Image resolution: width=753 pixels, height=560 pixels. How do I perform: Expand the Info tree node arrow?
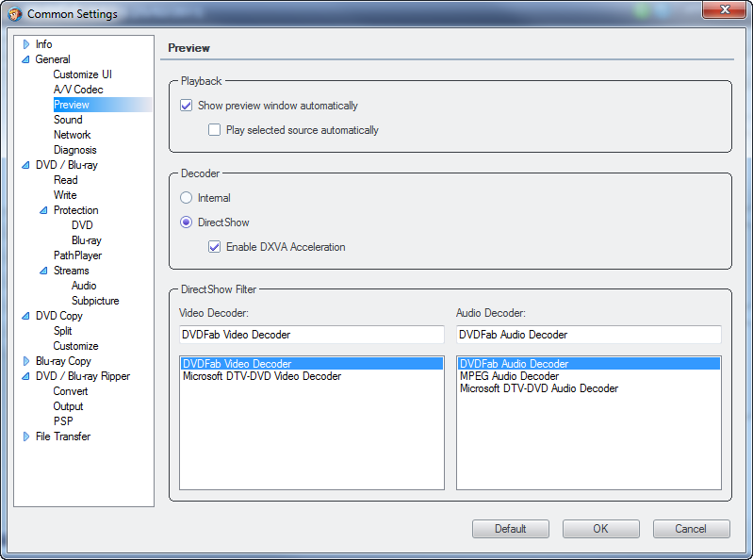pyautogui.click(x=26, y=44)
